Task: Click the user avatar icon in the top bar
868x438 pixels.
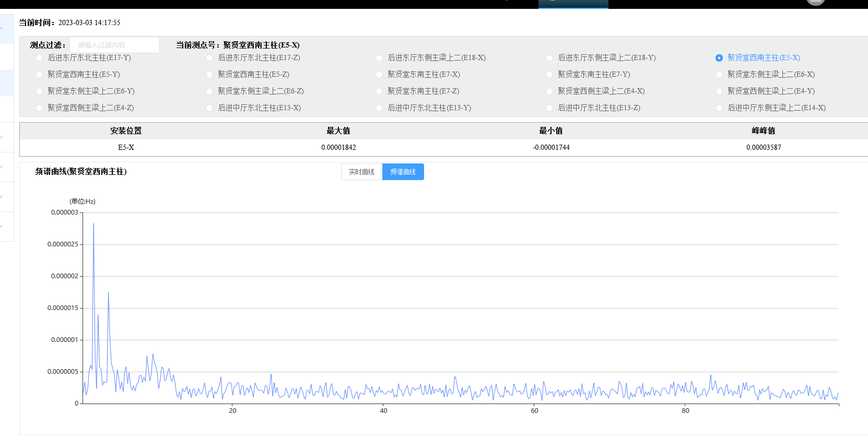Action: click(x=815, y=2)
